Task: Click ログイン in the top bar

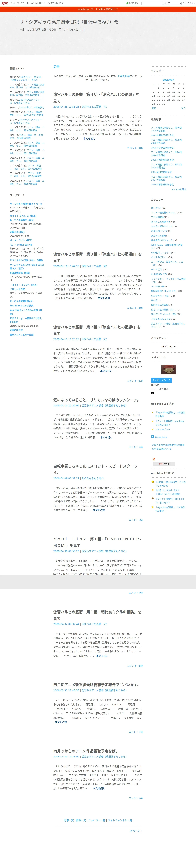Action: pos(191,3)
